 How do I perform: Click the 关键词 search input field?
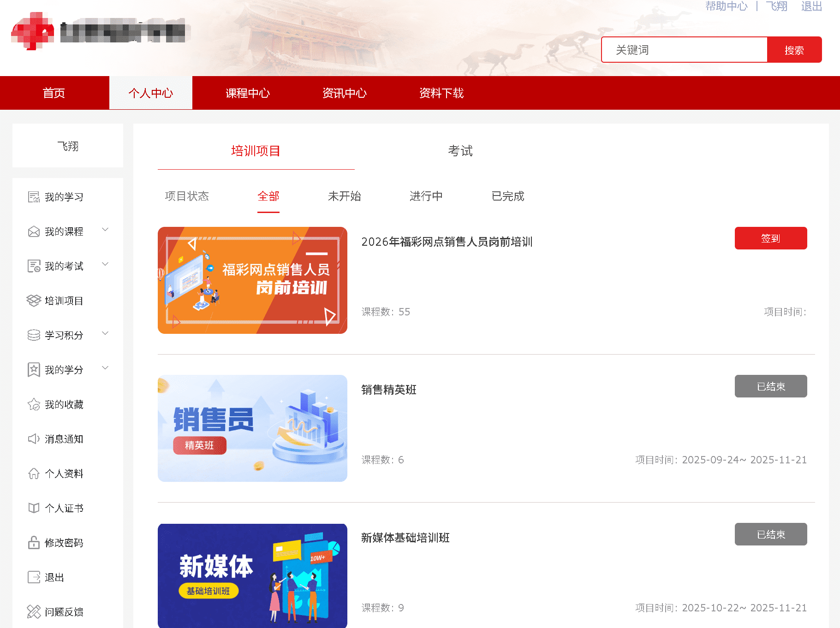[x=684, y=50]
